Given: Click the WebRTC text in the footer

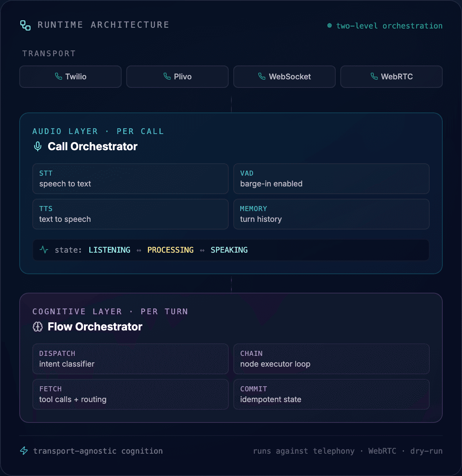Looking at the screenshot, I should 382,451.
